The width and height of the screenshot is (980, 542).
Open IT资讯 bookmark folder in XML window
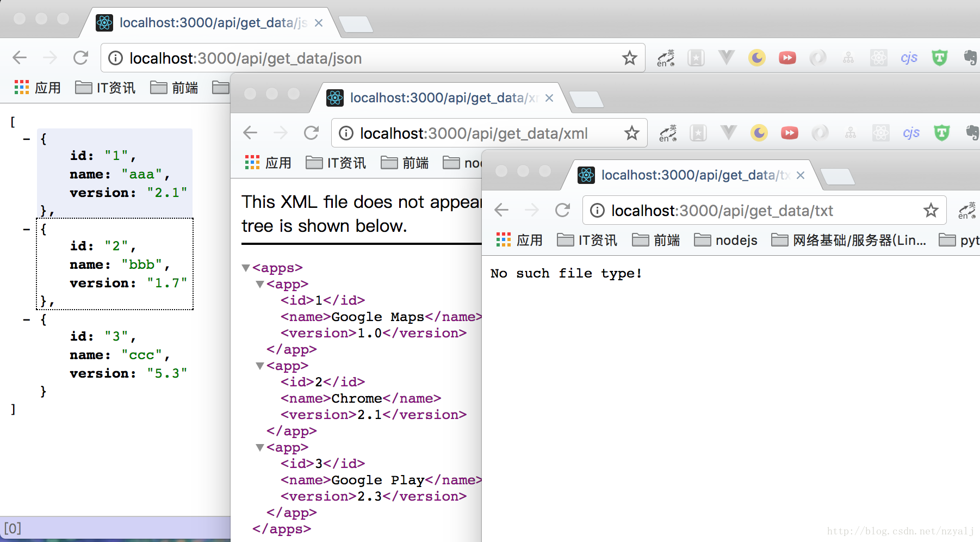336,163
